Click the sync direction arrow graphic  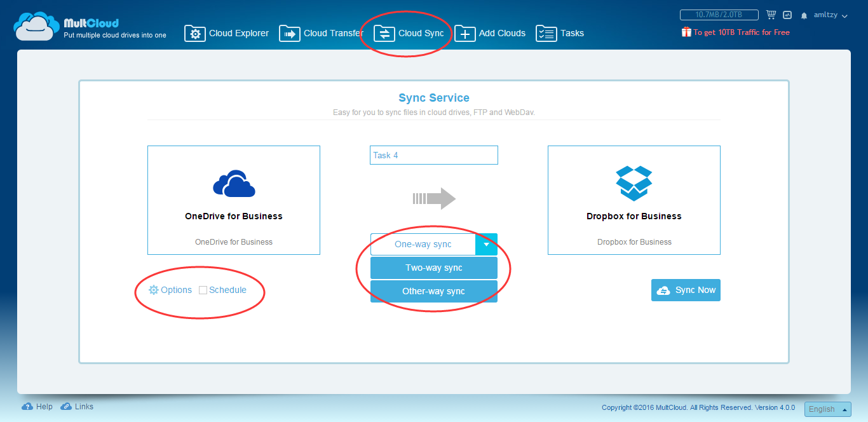(x=434, y=199)
